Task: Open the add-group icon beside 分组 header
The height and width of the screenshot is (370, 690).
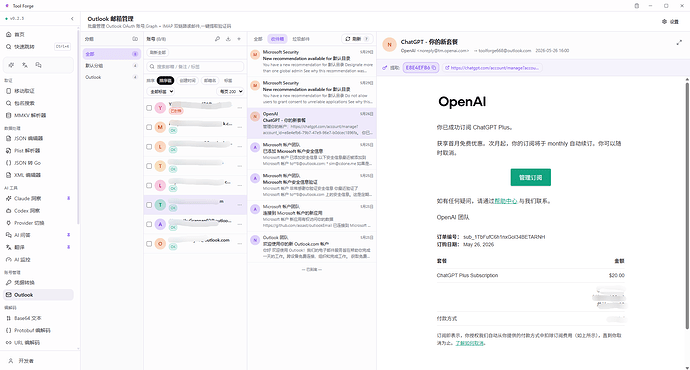Action: pyautogui.click(x=135, y=39)
